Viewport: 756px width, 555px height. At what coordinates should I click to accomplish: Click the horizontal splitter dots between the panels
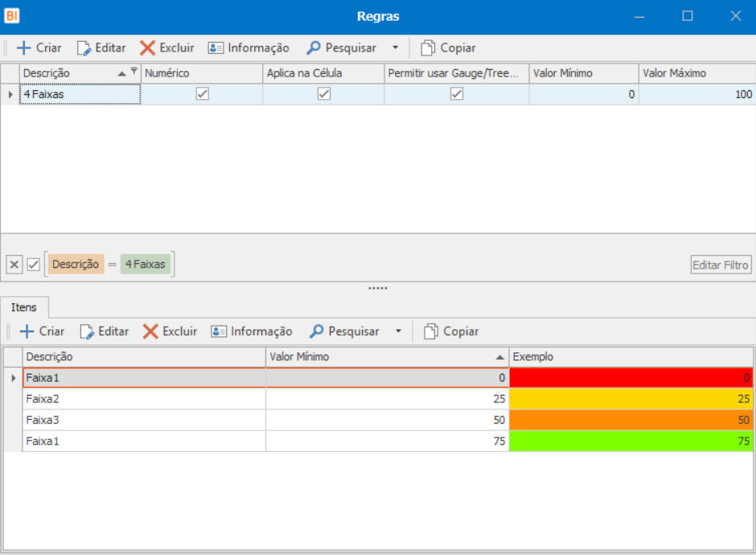378,288
